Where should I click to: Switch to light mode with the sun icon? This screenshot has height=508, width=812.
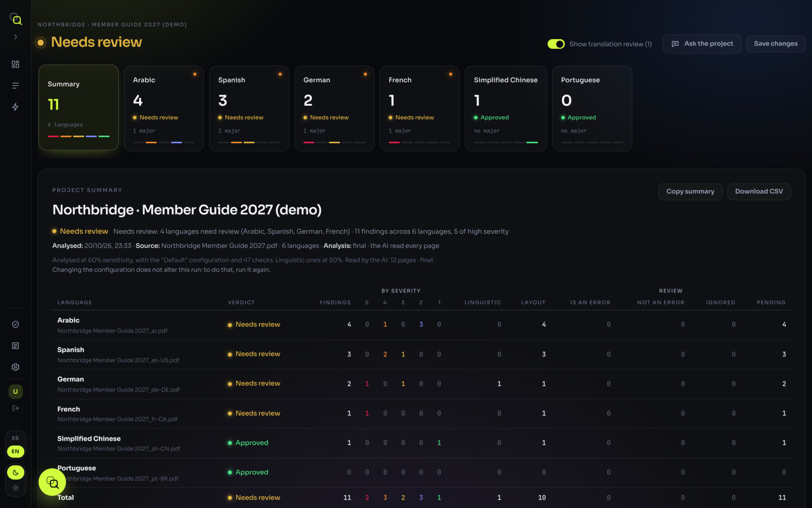(x=15, y=488)
